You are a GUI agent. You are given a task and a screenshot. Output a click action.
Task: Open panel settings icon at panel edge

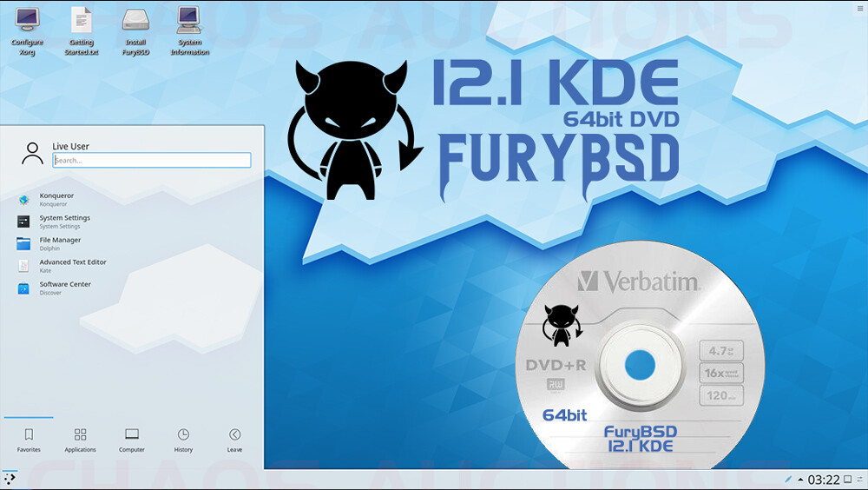click(860, 480)
